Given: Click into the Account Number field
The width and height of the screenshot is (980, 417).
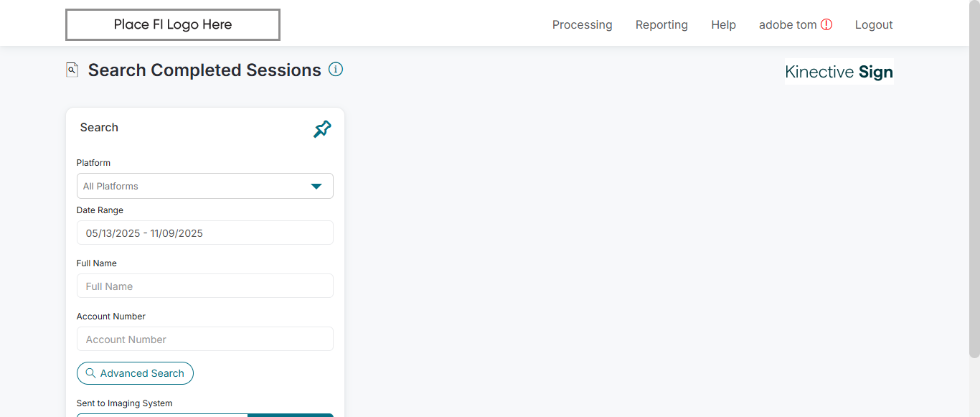Looking at the screenshot, I should (204, 339).
